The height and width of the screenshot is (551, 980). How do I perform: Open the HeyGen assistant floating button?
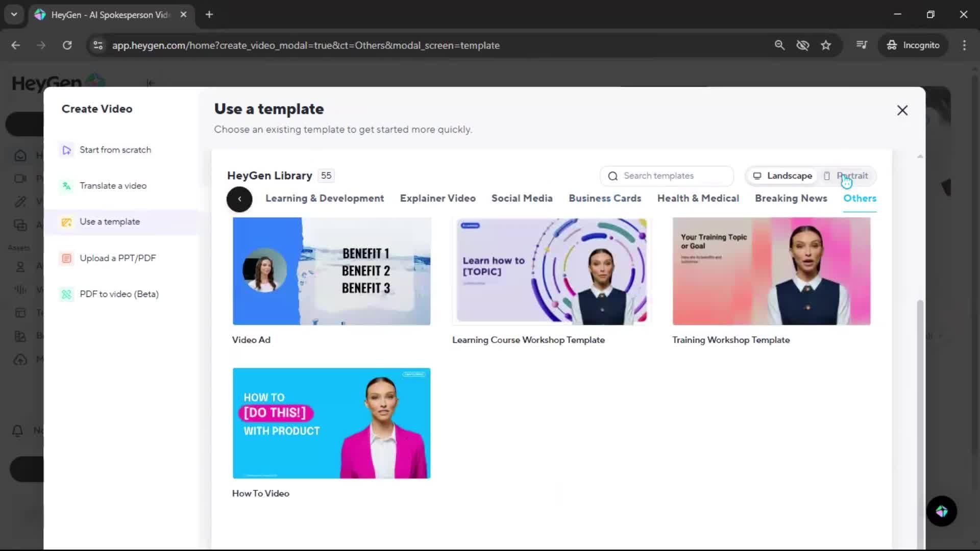tap(941, 511)
